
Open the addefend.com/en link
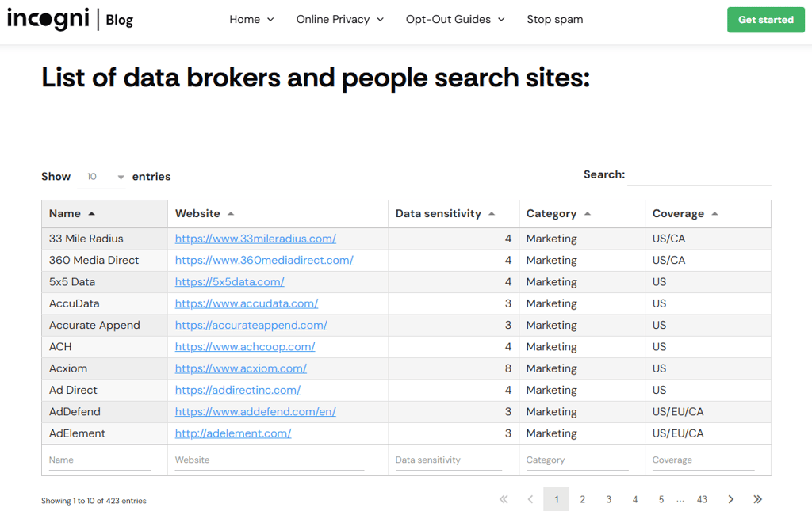[x=255, y=412]
